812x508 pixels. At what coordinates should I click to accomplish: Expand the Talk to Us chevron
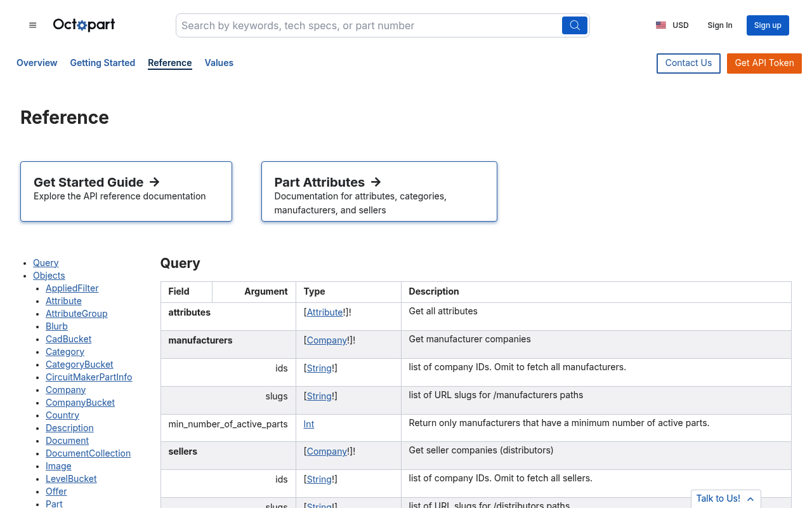(750, 499)
